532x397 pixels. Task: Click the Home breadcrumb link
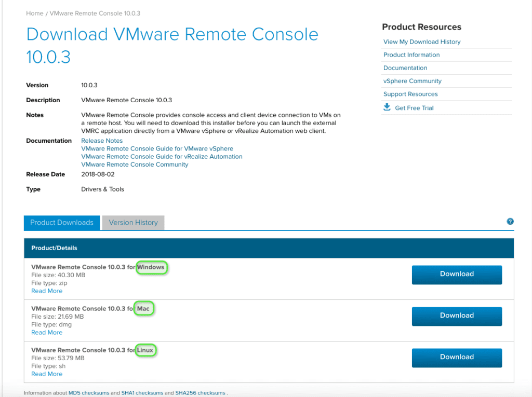click(x=34, y=13)
